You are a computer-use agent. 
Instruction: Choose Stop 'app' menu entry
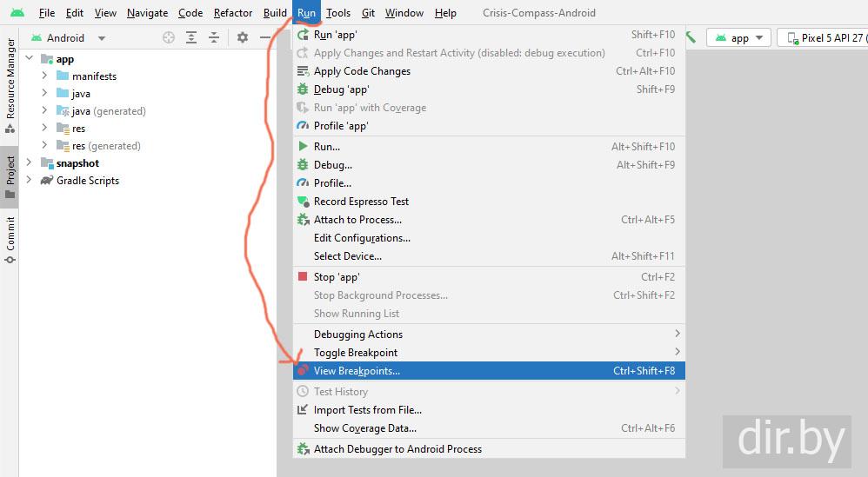click(x=489, y=277)
